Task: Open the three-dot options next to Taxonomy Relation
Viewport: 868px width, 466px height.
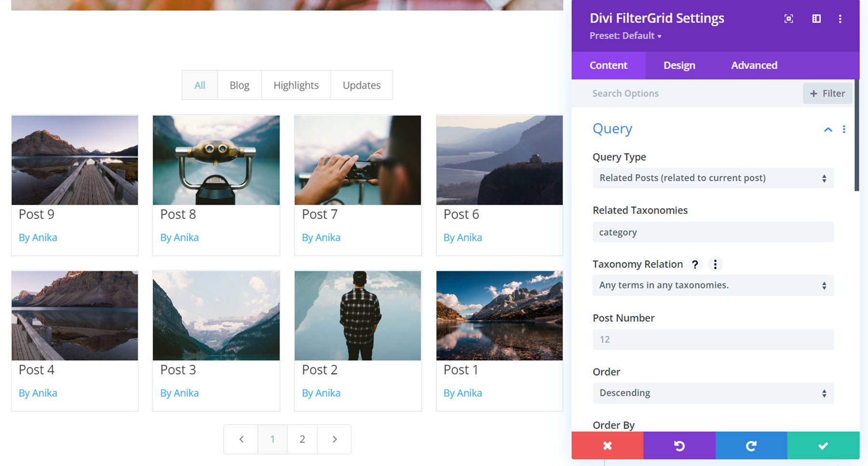Action: 716,264
